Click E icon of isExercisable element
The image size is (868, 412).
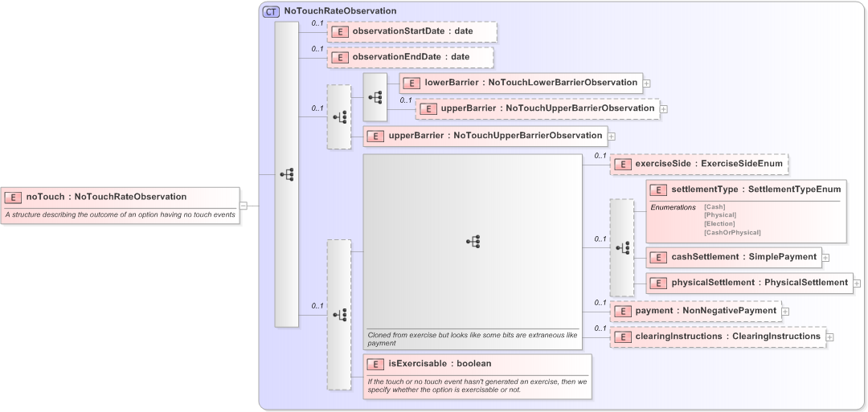click(376, 364)
